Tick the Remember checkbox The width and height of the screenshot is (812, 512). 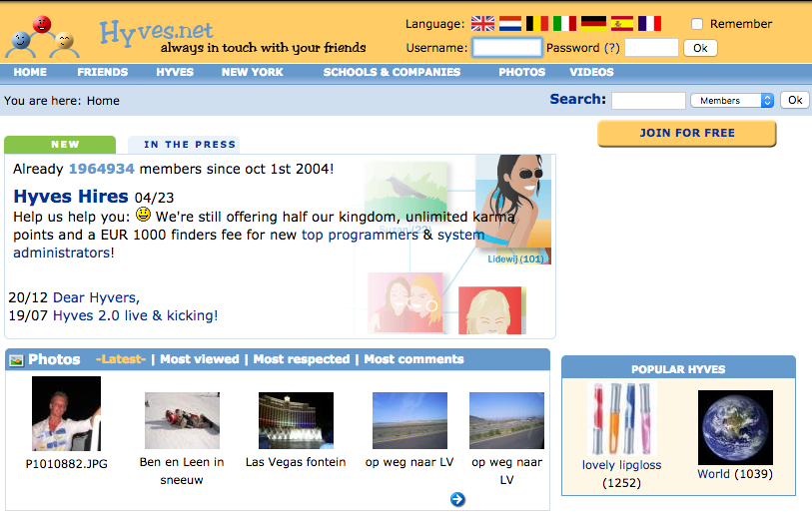(x=697, y=24)
